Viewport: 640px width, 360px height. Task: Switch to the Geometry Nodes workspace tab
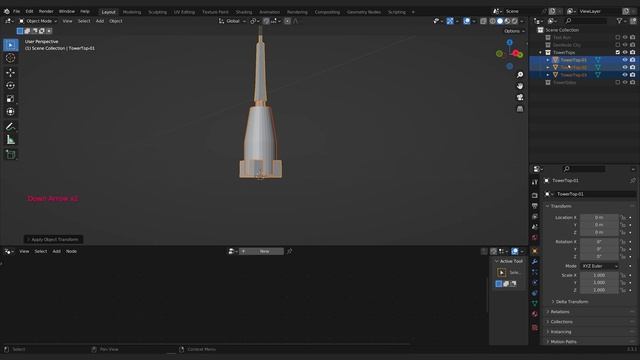pos(364,12)
